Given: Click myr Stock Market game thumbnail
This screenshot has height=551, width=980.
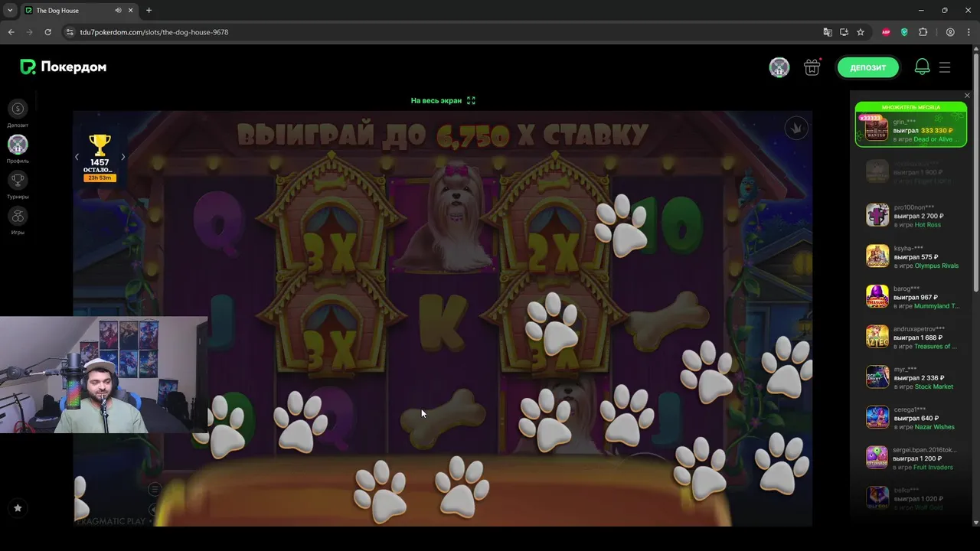Looking at the screenshot, I should [877, 377].
